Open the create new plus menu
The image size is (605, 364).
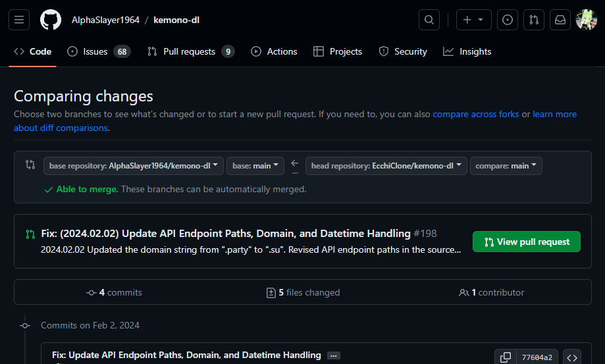[x=474, y=20]
